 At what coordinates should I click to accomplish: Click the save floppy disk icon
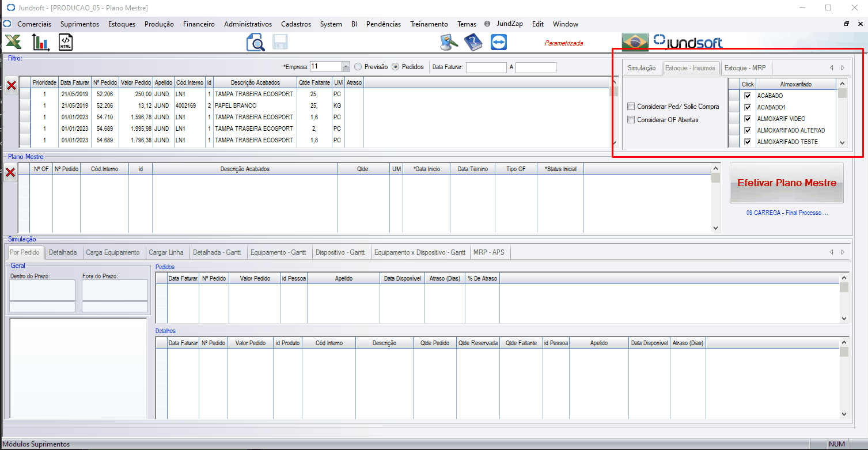[281, 42]
